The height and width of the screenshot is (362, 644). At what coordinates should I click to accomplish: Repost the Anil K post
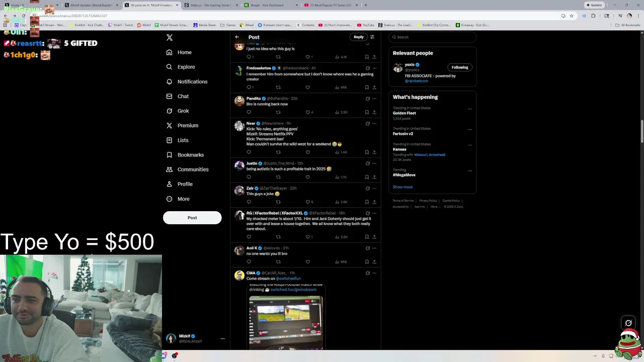pyautogui.click(x=278, y=262)
